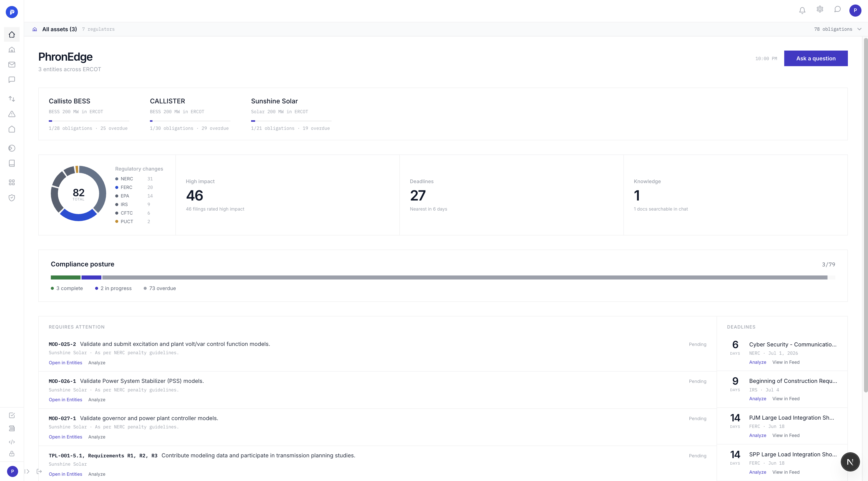Click the MOD-026-1 Power System Stabilizer title
The height and width of the screenshot is (481, 868).
point(142,381)
